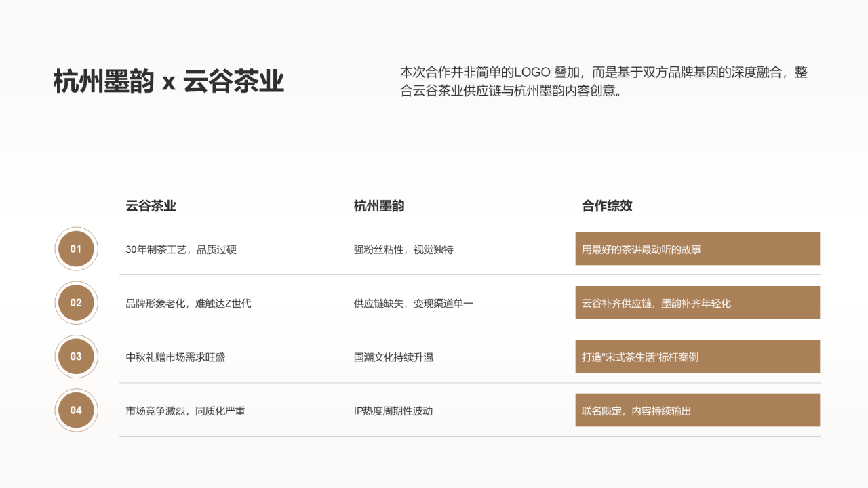
Task: Select the 杭州墨韵 column header
Action: point(378,206)
